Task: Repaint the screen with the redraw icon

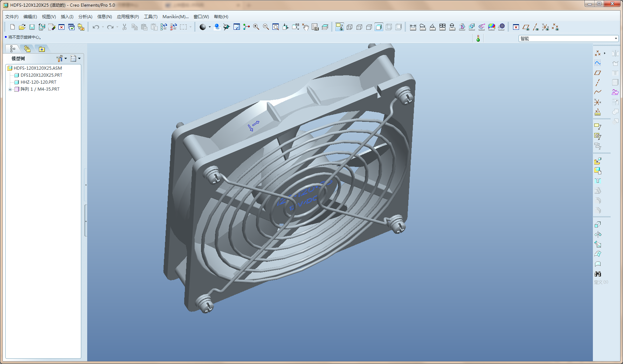Action: coord(237,27)
